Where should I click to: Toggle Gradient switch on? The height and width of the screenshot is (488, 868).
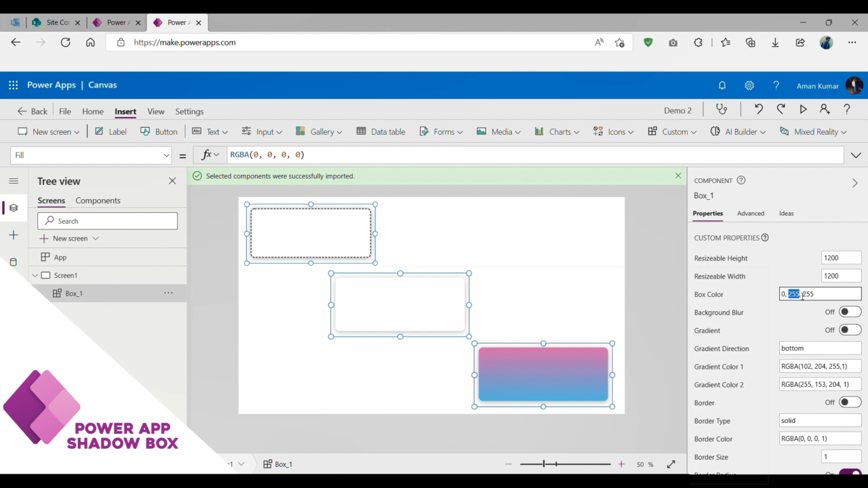pyautogui.click(x=850, y=330)
